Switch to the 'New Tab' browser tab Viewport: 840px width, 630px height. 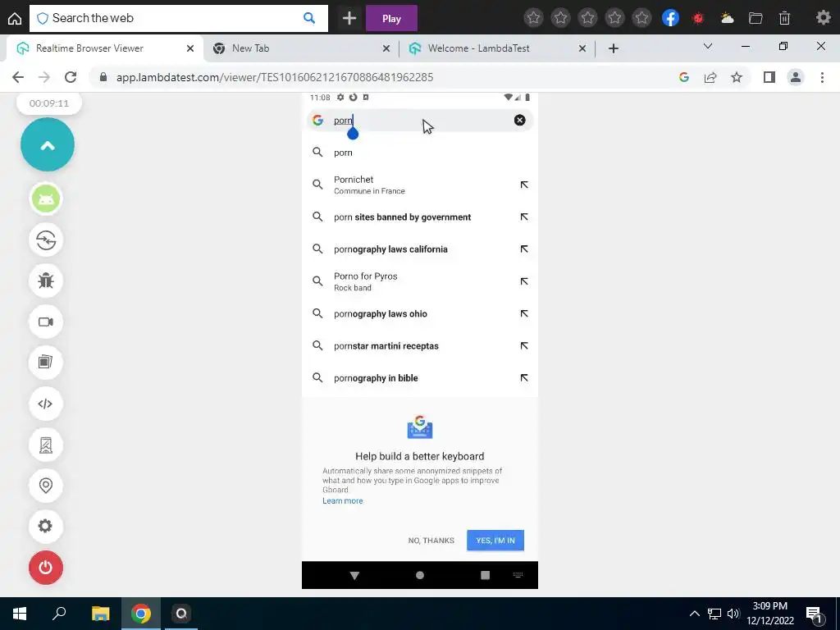tap(300, 48)
